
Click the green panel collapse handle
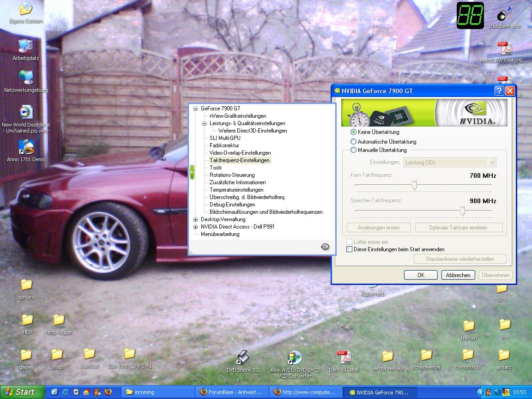pyautogui.click(x=192, y=172)
